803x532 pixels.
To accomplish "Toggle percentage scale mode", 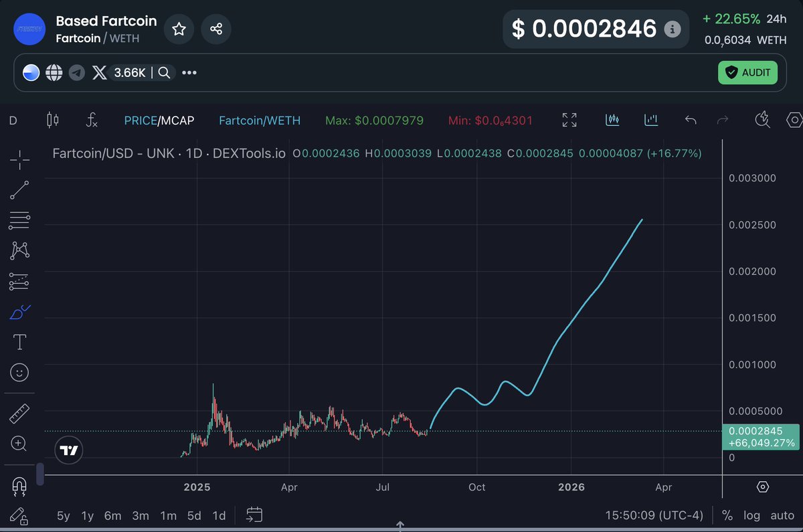I will [727, 515].
